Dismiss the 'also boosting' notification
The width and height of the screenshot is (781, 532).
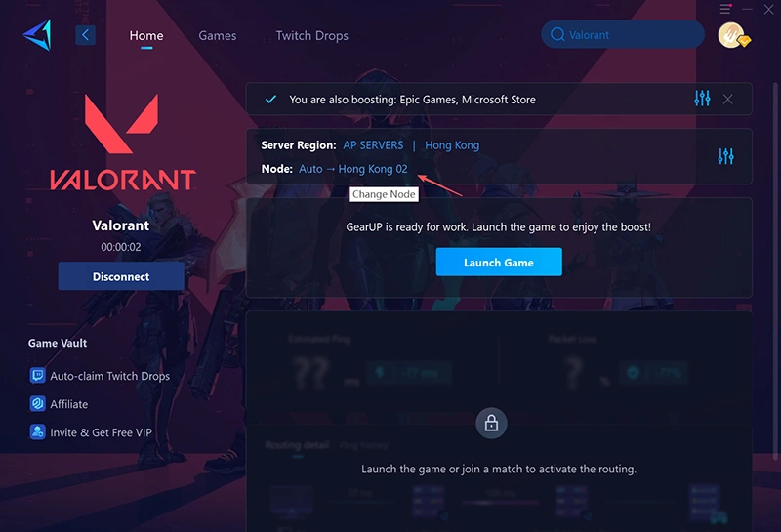(727, 100)
